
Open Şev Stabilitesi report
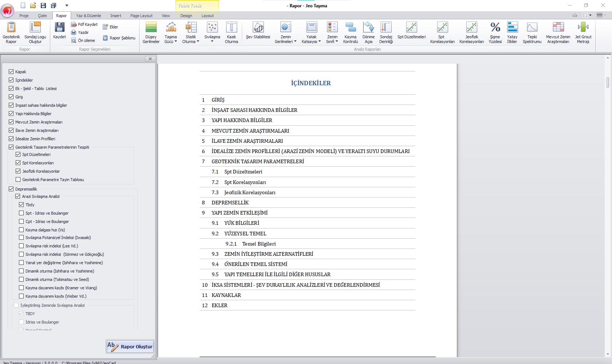coord(258,31)
